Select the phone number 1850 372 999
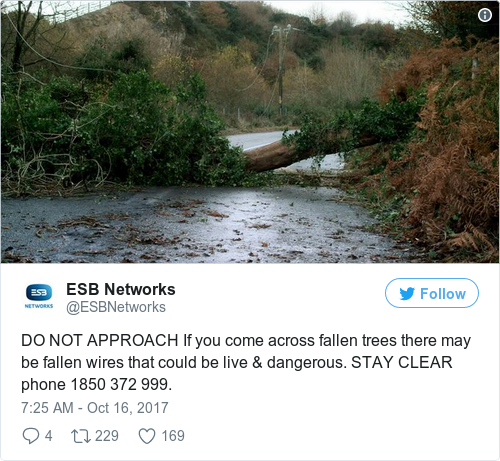The width and height of the screenshot is (500, 461). click(x=119, y=385)
